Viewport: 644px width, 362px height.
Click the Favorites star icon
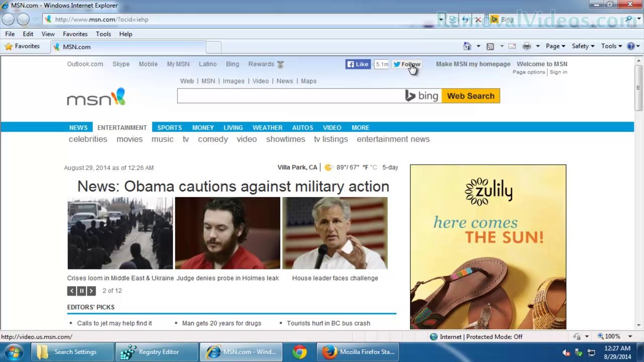tap(9, 46)
